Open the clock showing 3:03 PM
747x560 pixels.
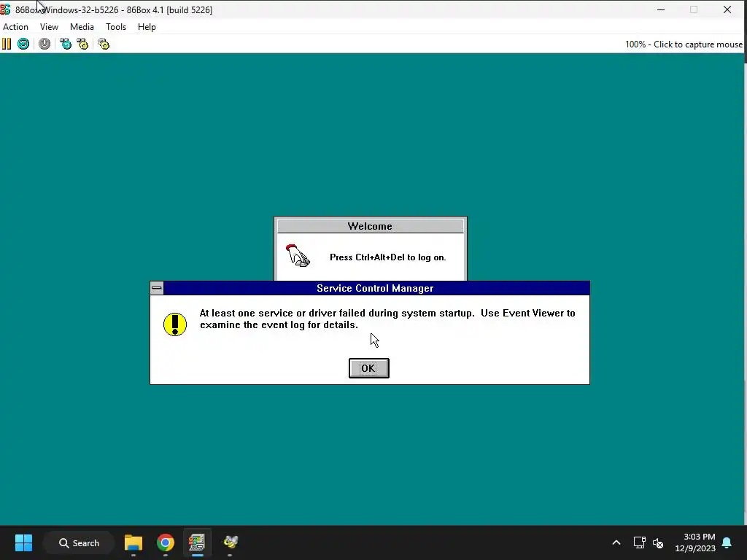click(x=695, y=542)
